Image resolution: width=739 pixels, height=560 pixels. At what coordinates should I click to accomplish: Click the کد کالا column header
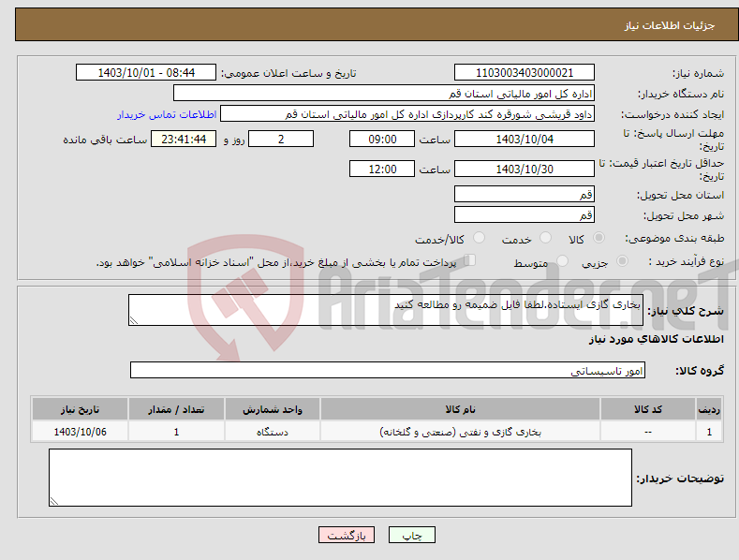pyautogui.click(x=648, y=409)
